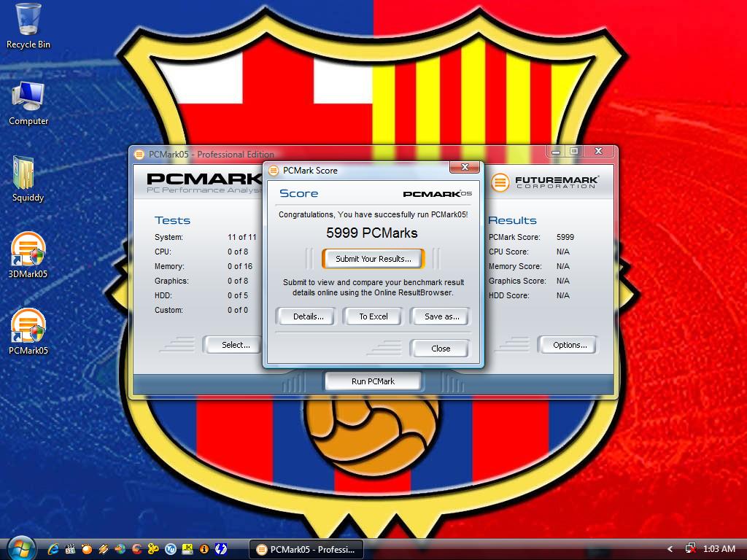Click the orange info quick launch icon
This screenshot has width=747, height=560.
[204, 549]
